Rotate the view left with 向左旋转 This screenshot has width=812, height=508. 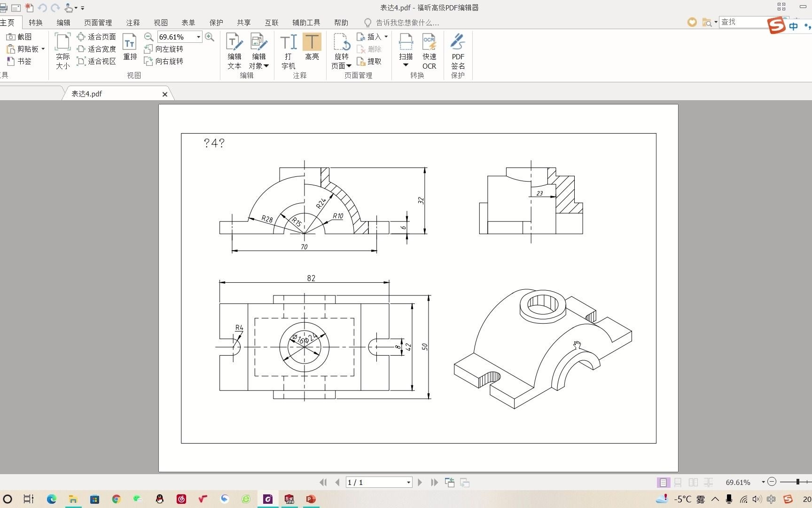point(164,48)
